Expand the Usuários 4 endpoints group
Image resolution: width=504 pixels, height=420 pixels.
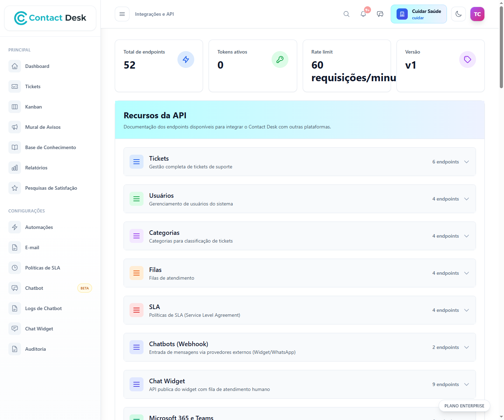pyautogui.click(x=467, y=199)
